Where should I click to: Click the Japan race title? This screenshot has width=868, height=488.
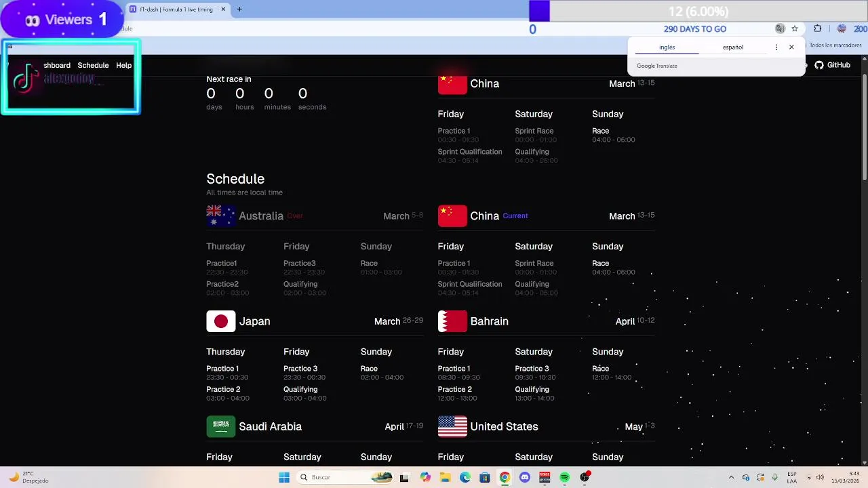point(254,321)
